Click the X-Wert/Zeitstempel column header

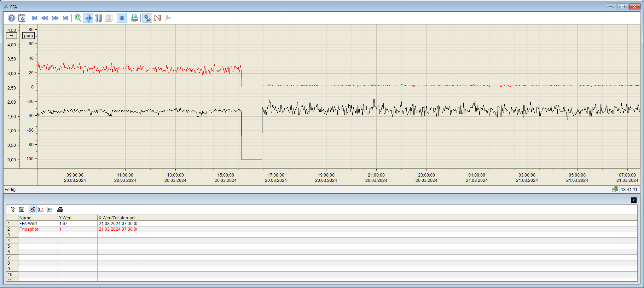coord(117,218)
